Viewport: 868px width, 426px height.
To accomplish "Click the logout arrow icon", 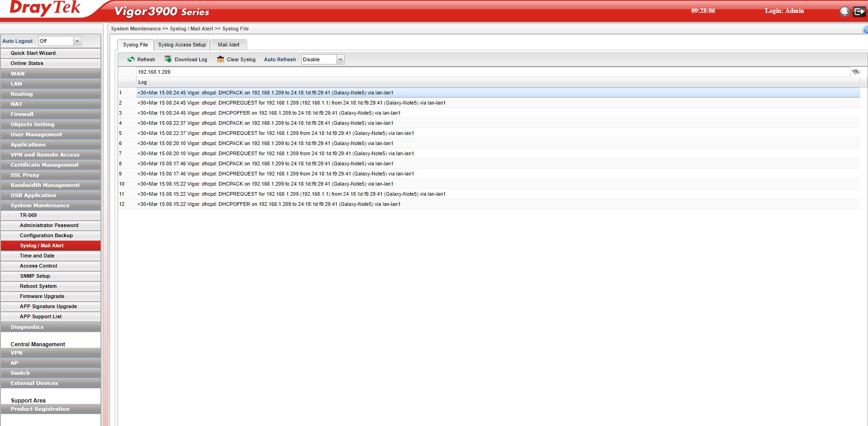I will pyautogui.click(x=859, y=12).
